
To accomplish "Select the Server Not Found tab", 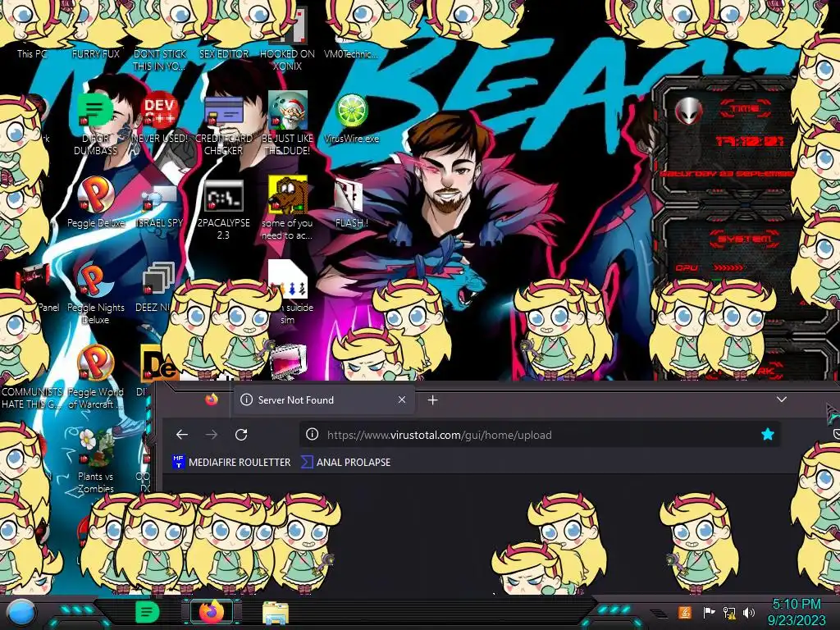I will coord(323,399).
